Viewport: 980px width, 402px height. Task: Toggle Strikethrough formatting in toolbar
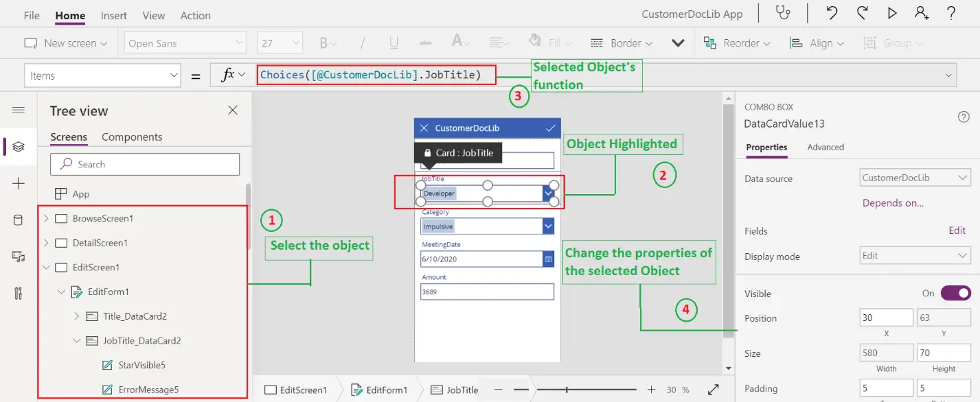pos(425,43)
